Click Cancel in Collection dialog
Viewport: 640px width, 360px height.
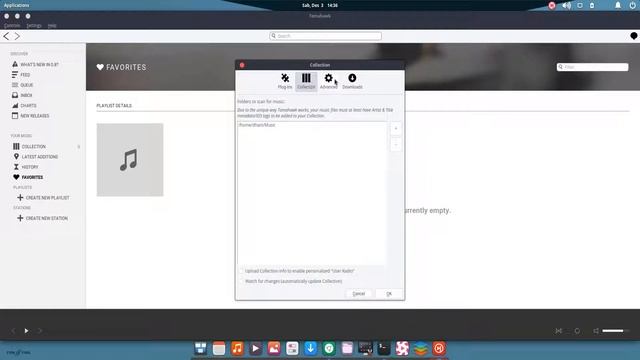click(358, 294)
